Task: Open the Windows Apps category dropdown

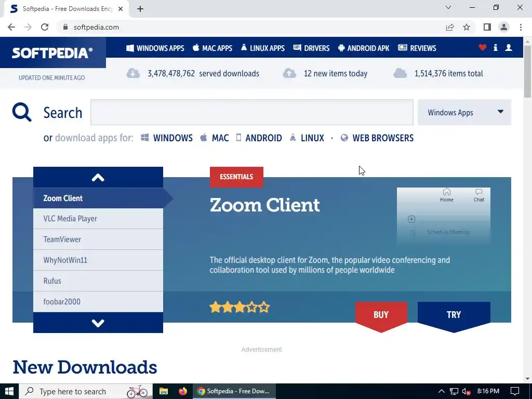Action: pos(464,112)
